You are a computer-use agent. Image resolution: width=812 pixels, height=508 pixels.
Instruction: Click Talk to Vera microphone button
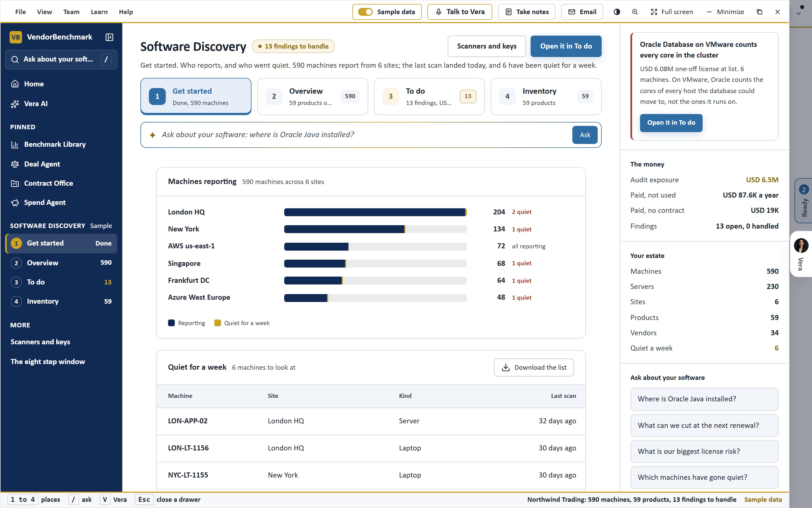pos(460,12)
